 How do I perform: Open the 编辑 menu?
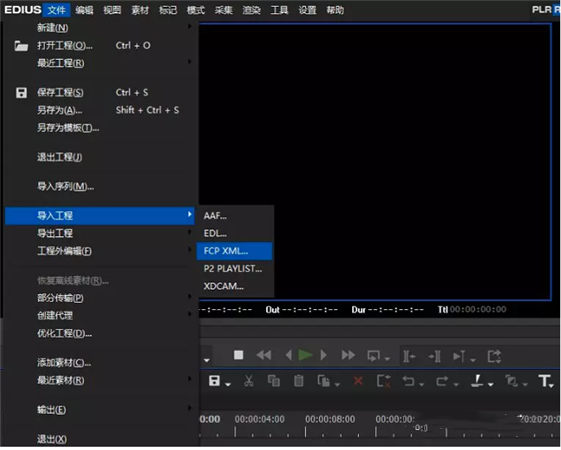point(84,10)
